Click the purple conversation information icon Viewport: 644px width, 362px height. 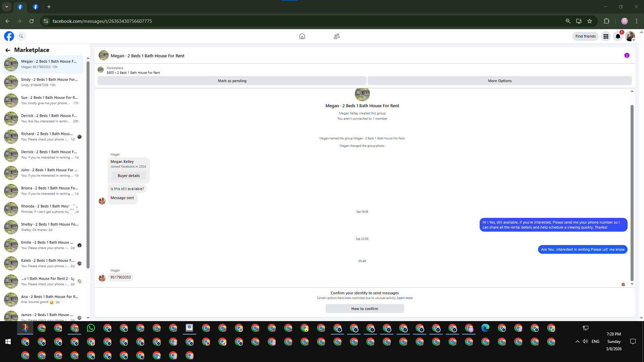pyautogui.click(x=627, y=56)
